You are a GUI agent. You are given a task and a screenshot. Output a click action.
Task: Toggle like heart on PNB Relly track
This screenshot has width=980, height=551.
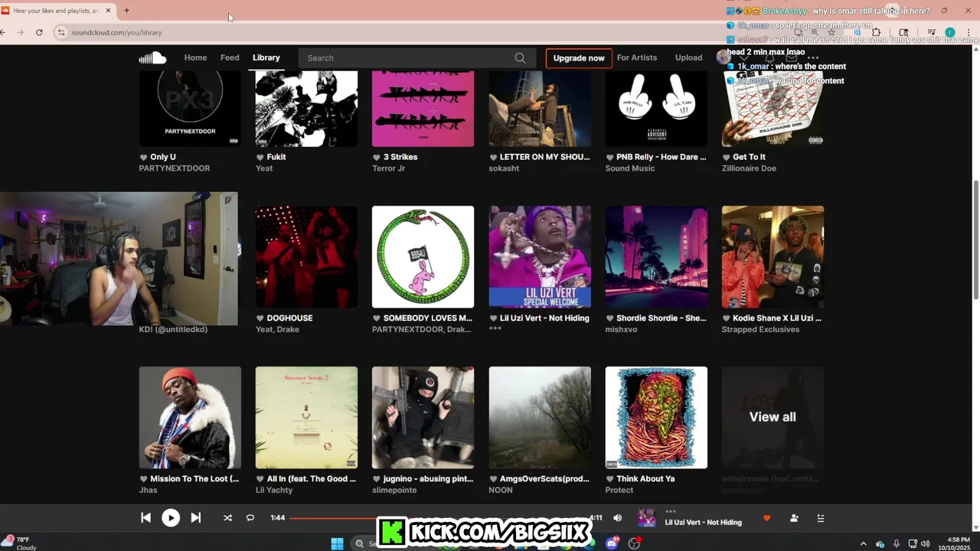click(x=609, y=157)
